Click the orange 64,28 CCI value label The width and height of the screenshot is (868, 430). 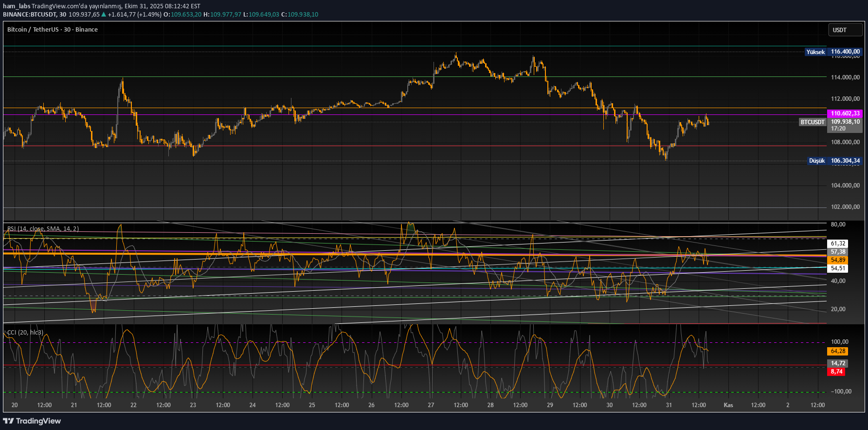coord(837,351)
